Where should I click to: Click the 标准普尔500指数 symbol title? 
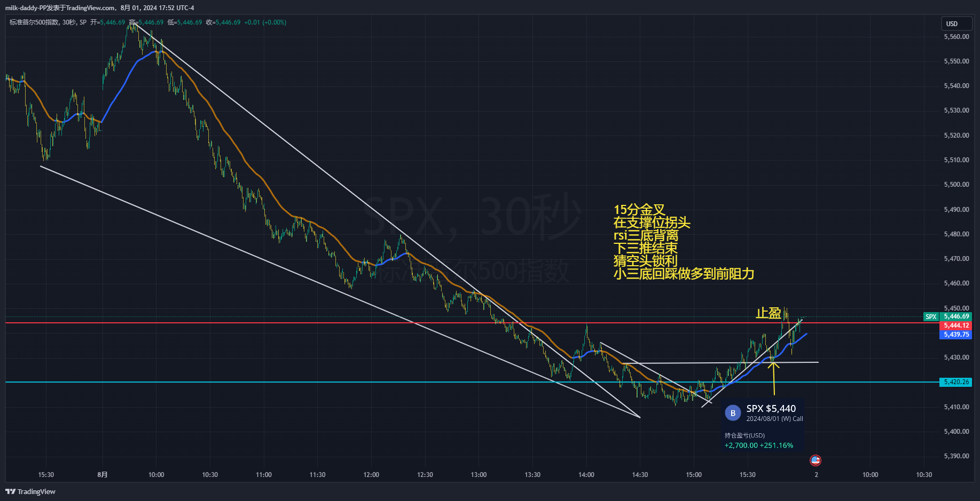pos(34,22)
